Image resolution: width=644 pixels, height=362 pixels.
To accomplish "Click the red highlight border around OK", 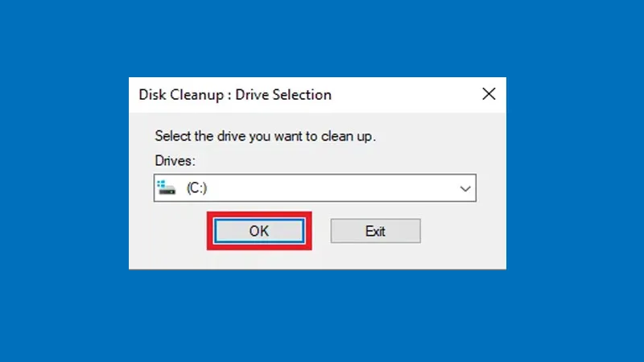I will (259, 215).
